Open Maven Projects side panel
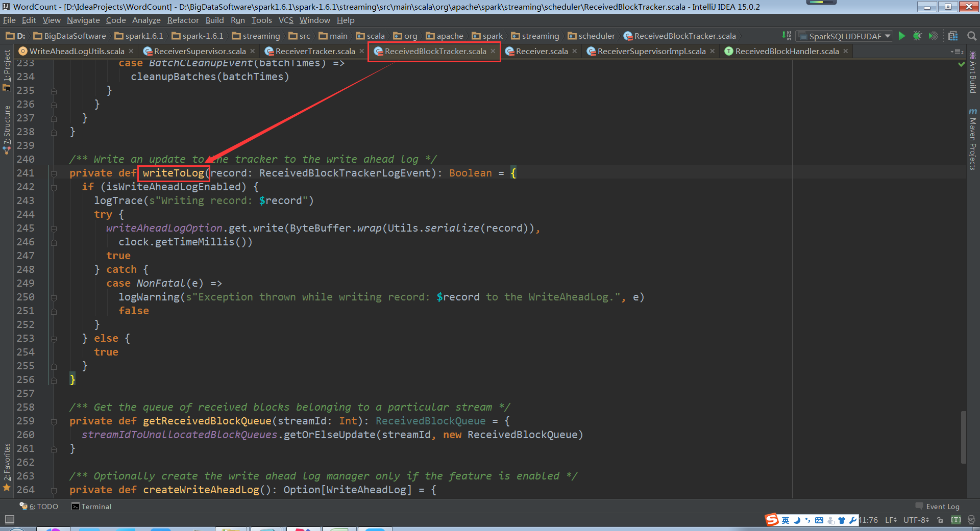 point(973,139)
